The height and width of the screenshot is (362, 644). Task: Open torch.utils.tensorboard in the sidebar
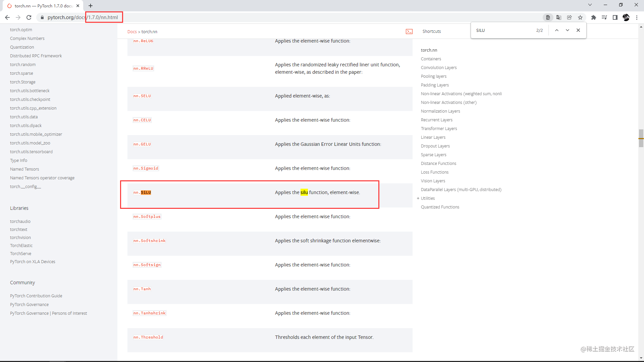(x=31, y=152)
